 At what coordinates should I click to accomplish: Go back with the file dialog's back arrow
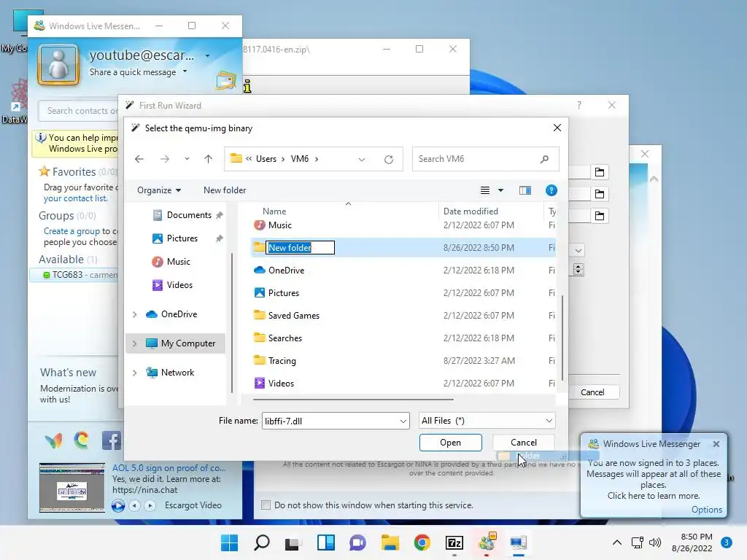click(x=139, y=159)
